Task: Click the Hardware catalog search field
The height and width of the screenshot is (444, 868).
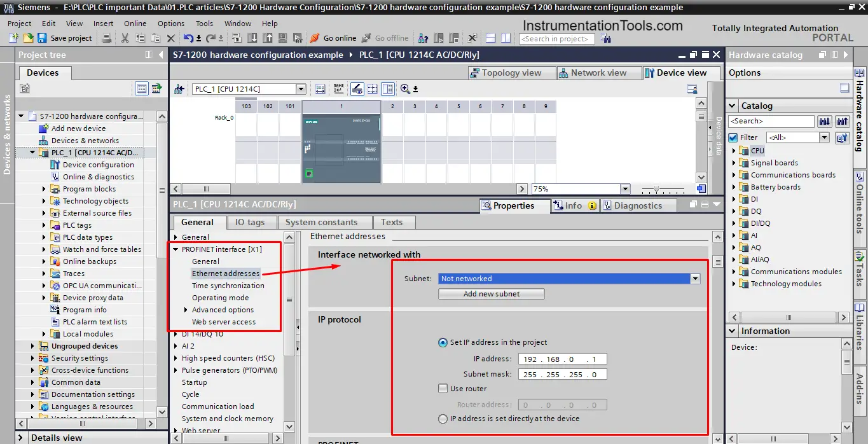Action: click(771, 121)
